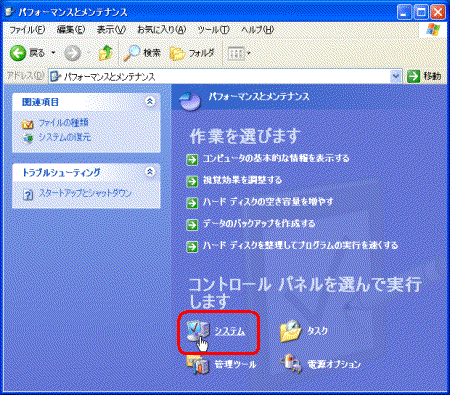This screenshot has height=395, width=450.
Task: Toggle the フォルダ folders pane button
Action: click(x=192, y=53)
